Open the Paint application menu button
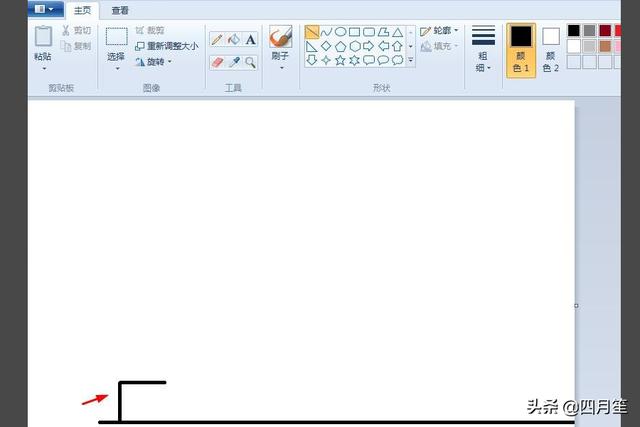This screenshot has height=427, width=640. pos(44,10)
